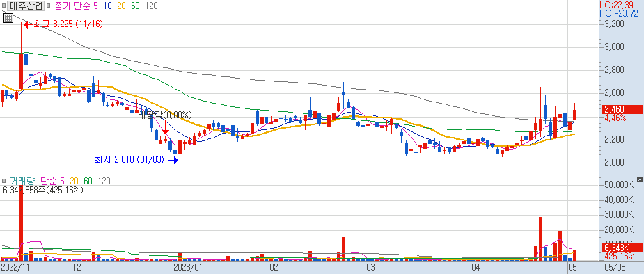This screenshot has width=644, height=274.
Task: Click the 4.46% change label on price axis
Action: [x=615, y=118]
